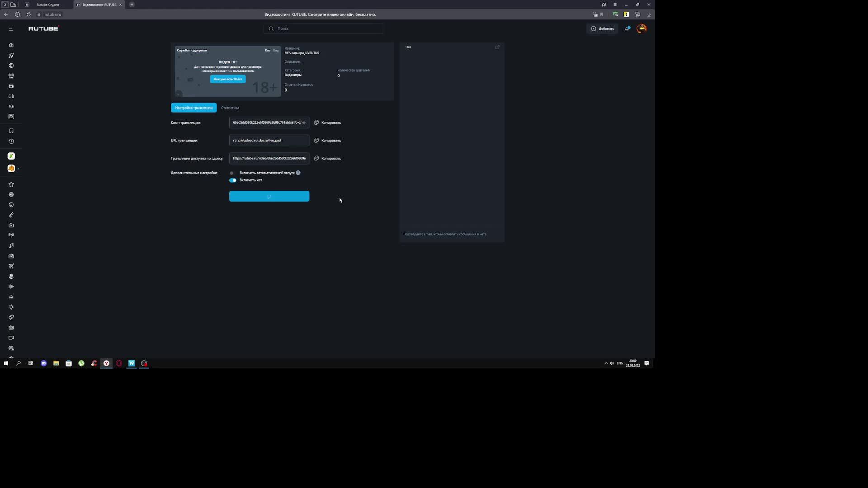
Task: Open the Добавить add-content dropdown
Action: click(x=603, y=28)
